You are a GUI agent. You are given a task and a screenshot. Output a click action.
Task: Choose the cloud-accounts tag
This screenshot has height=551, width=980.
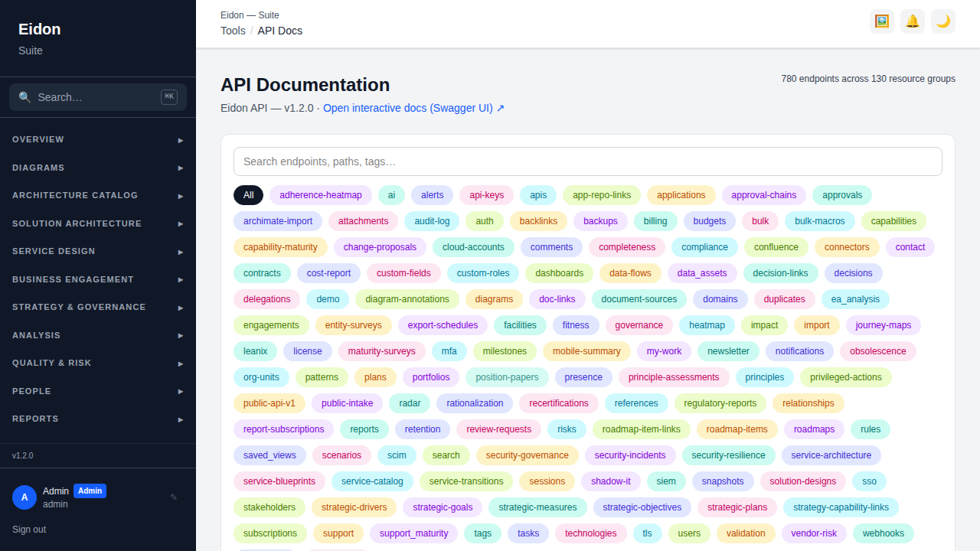[473, 247]
